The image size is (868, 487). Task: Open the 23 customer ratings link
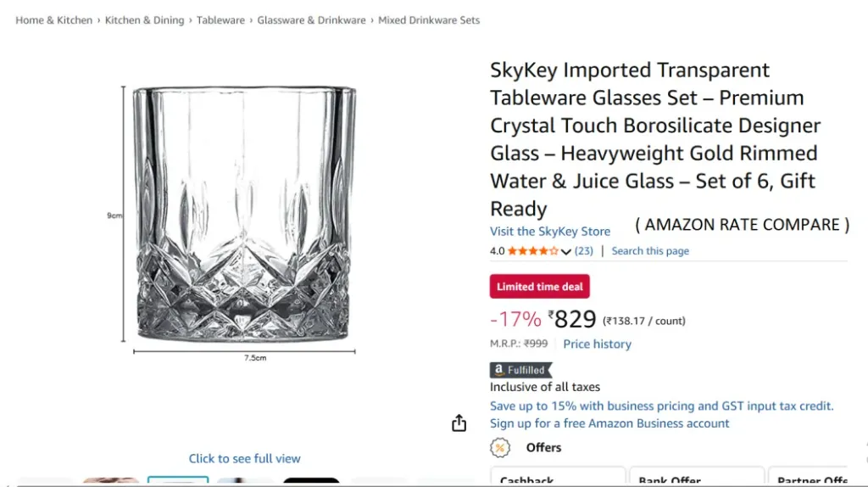coord(584,251)
